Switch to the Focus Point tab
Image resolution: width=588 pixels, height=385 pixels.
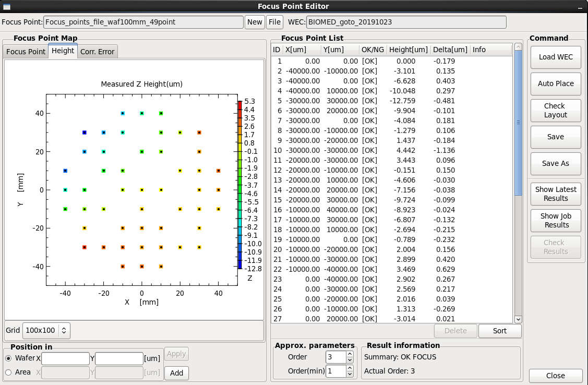click(26, 52)
